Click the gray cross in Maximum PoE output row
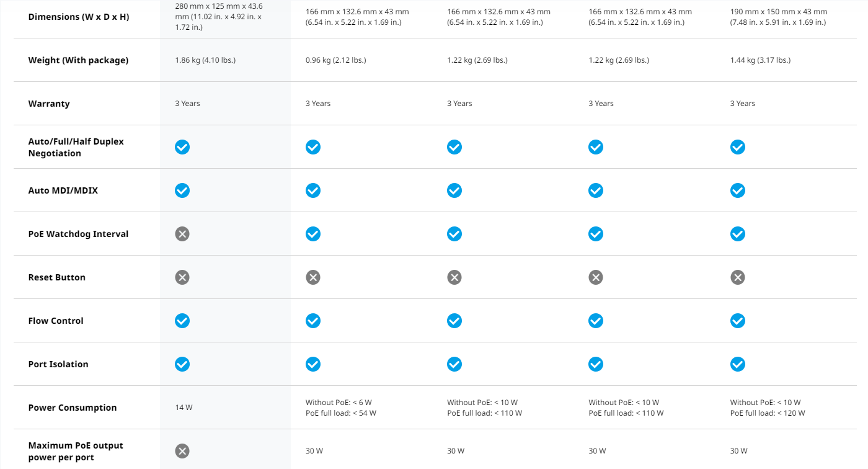The image size is (868, 469). pos(182,451)
